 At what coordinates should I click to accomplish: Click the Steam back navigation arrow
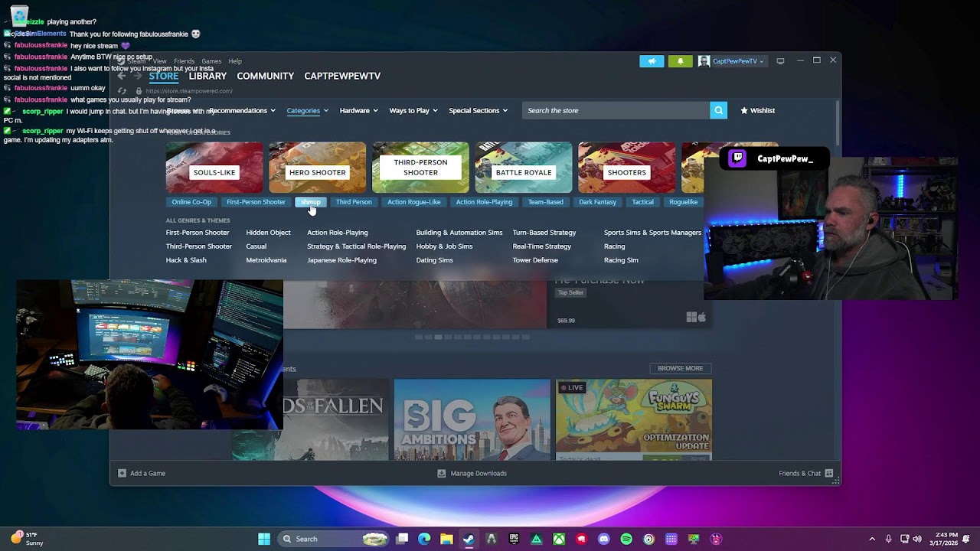coord(122,76)
